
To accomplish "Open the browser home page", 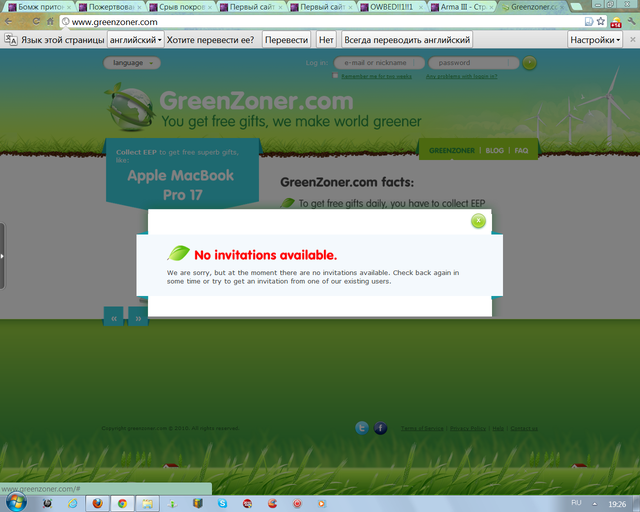I will 50,21.
